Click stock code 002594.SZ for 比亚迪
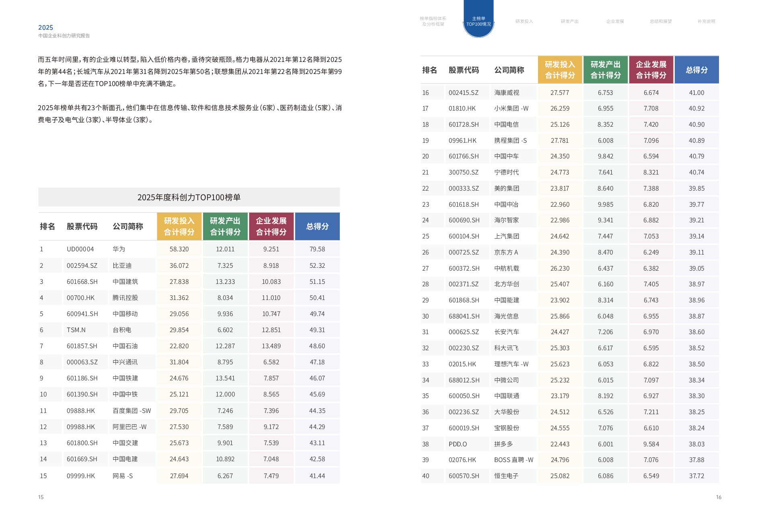Image resolution: width=760 pixels, height=532 pixels. 82,266
